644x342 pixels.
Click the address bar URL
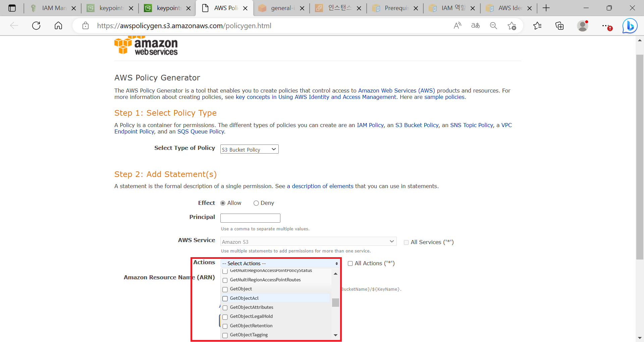coord(184,26)
